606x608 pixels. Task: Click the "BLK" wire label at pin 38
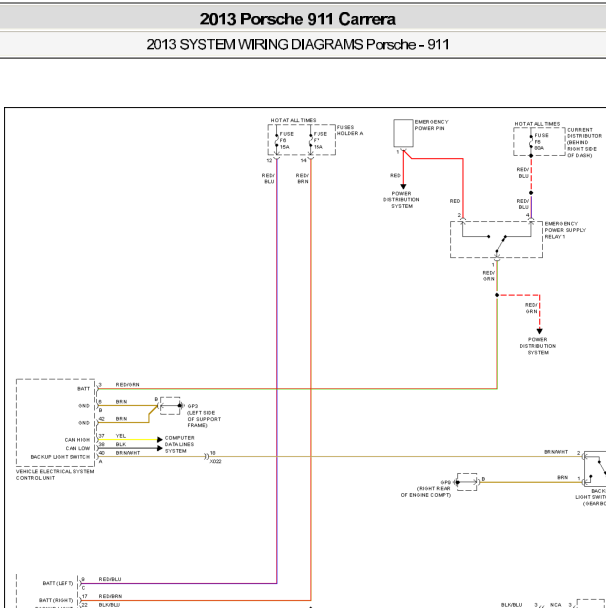point(121,444)
